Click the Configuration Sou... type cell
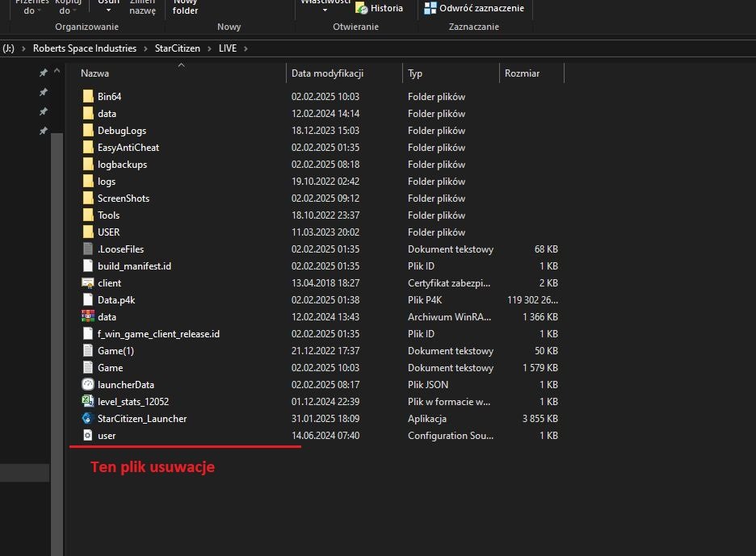Screen dimensions: 756x556 tap(451, 435)
